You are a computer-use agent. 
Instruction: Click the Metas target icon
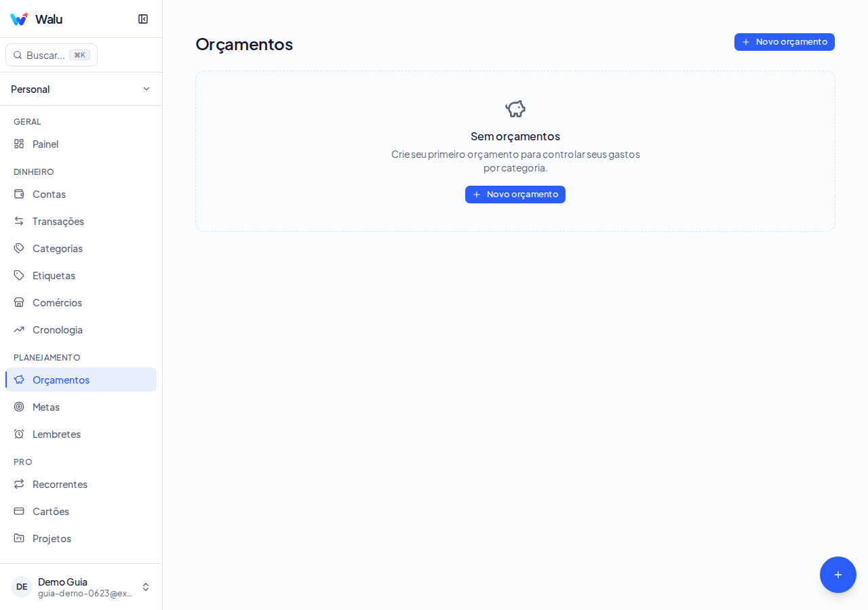coord(19,407)
